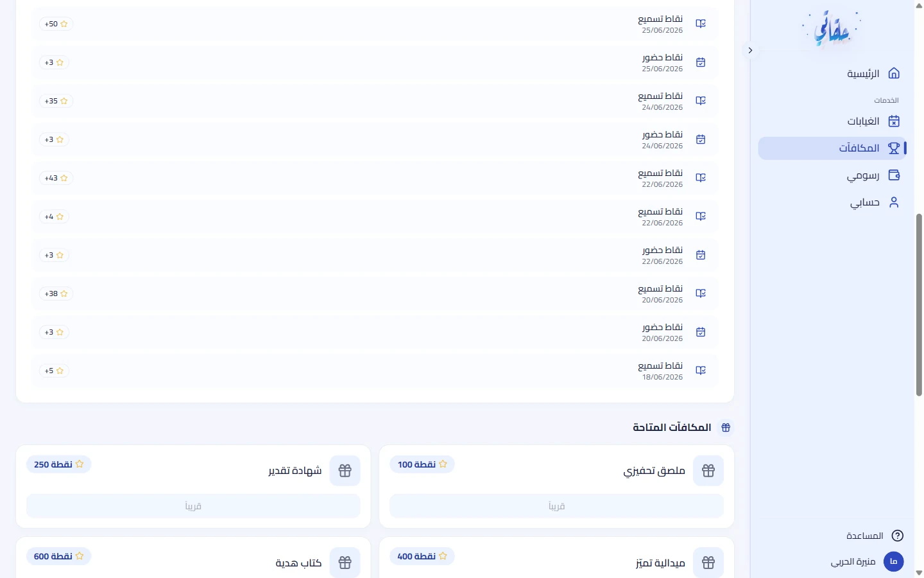Click the ميدالية تميّز reward title
This screenshot has width=924, height=578.
[660, 563]
